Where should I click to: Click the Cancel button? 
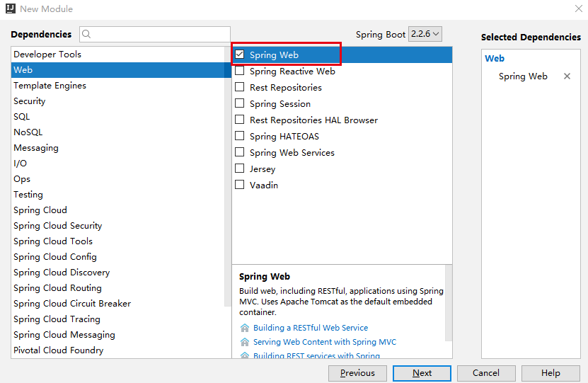click(x=486, y=373)
